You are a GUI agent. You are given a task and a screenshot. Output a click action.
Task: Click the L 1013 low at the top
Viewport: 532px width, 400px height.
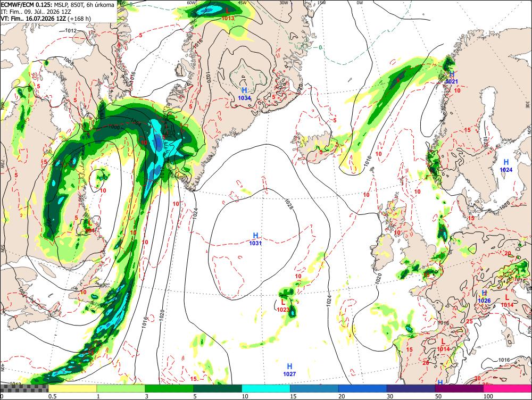point(228,14)
